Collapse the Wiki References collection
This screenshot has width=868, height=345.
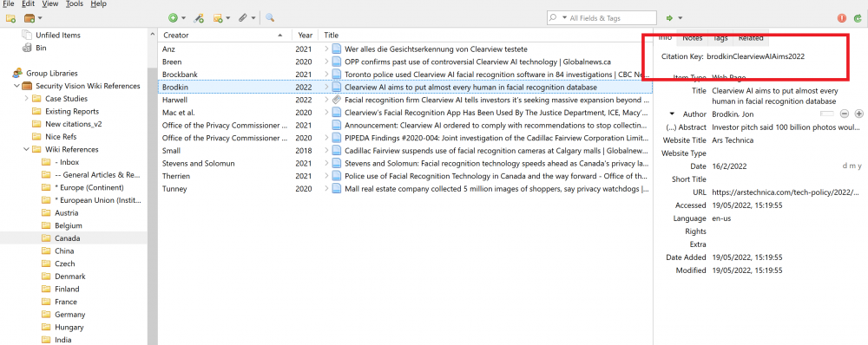click(x=27, y=149)
